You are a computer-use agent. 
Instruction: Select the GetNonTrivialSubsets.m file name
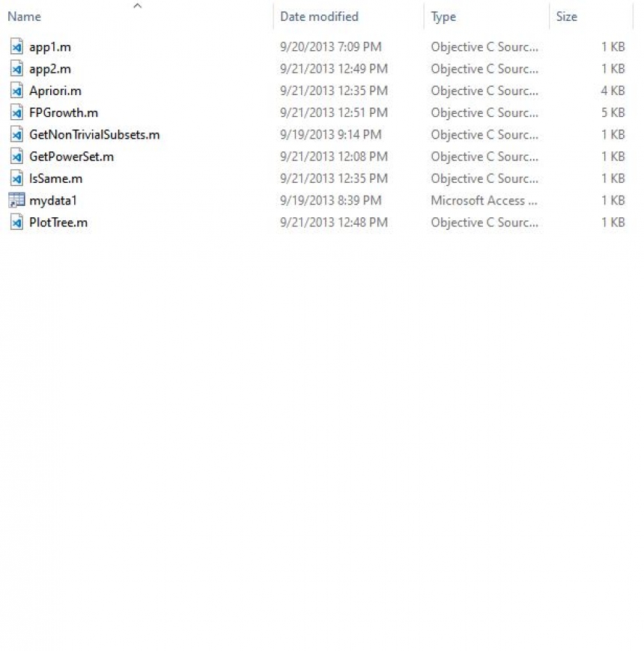tap(94, 135)
